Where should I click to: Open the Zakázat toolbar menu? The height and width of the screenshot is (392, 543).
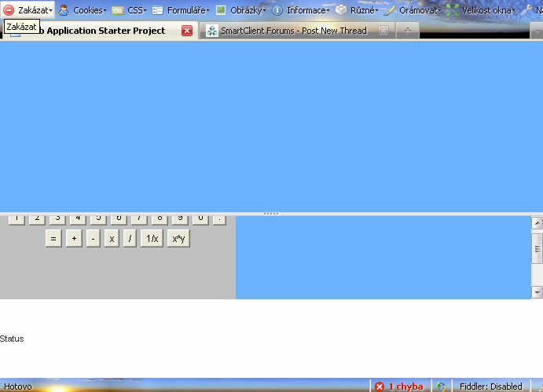[28, 10]
